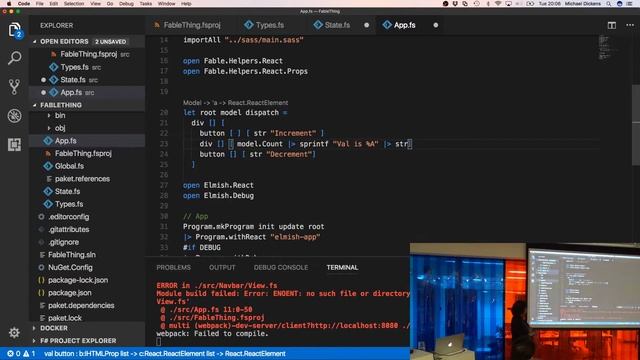Click the ./src/App.fs 11:0-50 terminal link

[211, 310]
